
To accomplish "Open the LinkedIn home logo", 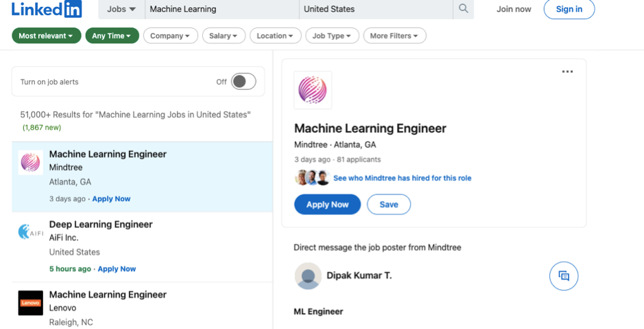I will point(47,9).
